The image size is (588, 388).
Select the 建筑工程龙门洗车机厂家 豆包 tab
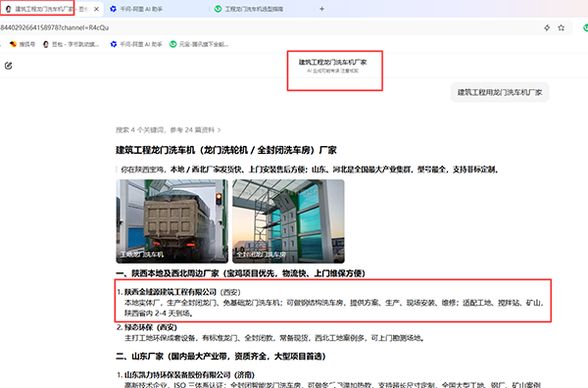46,9
